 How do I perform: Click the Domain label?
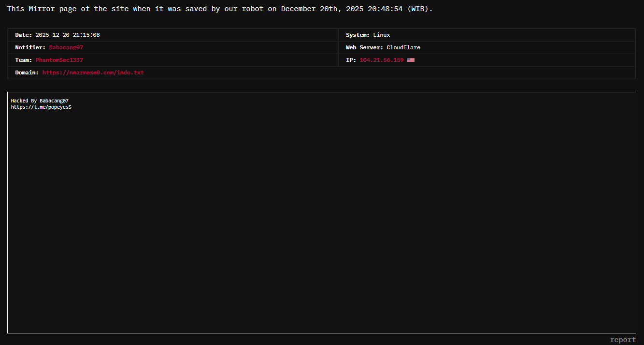(x=27, y=72)
